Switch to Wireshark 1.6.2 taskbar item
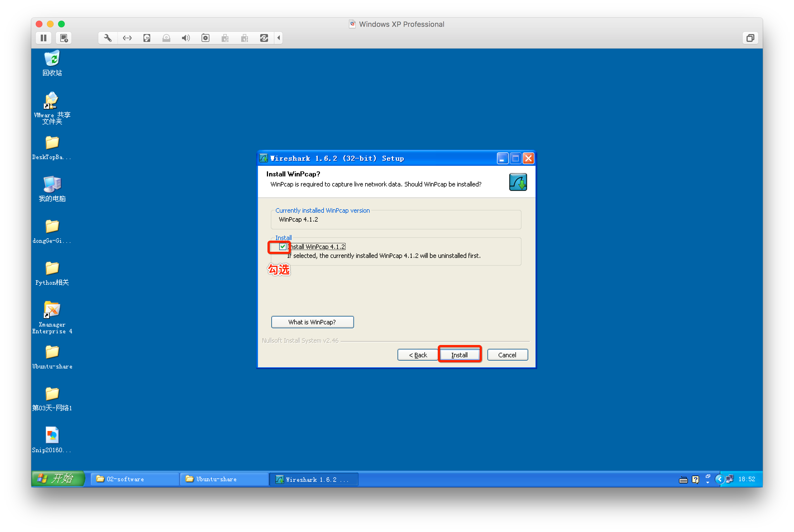The height and width of the screenshot is (532, 794). [314, 479]
